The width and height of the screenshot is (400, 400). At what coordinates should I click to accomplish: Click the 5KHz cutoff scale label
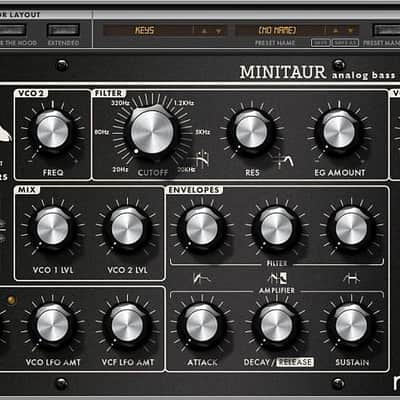pyautogui.click(x=202, y=132)
